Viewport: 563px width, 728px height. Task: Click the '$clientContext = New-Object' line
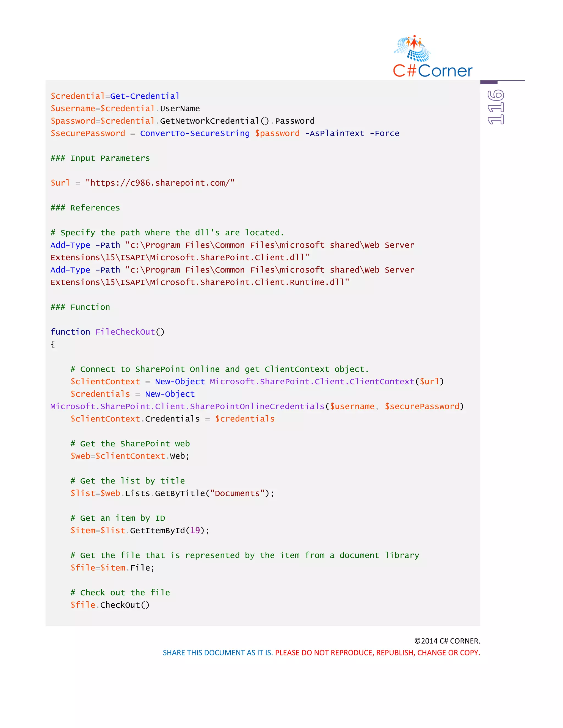pyautogui.click(x=257, y=381)
